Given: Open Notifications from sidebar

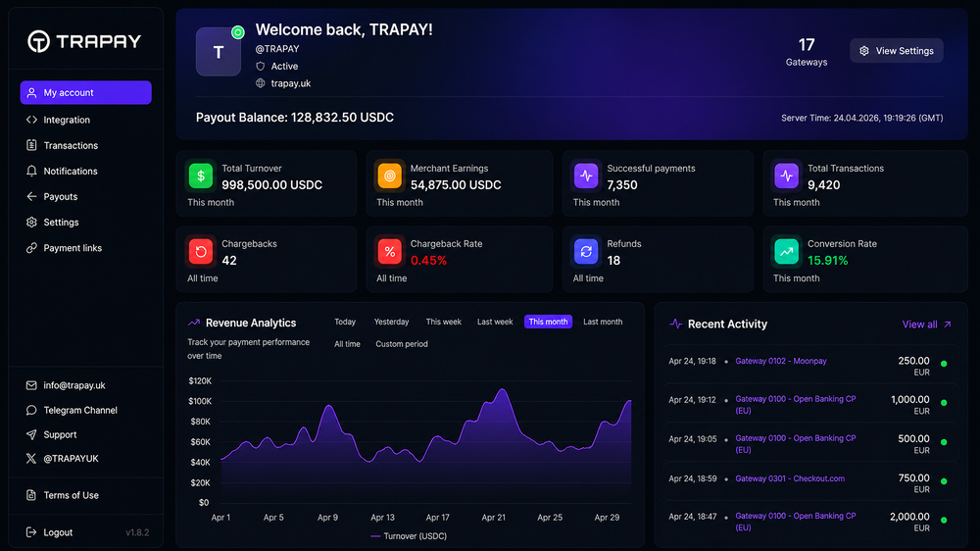Looking at the screenshot, I should point(70,171).
